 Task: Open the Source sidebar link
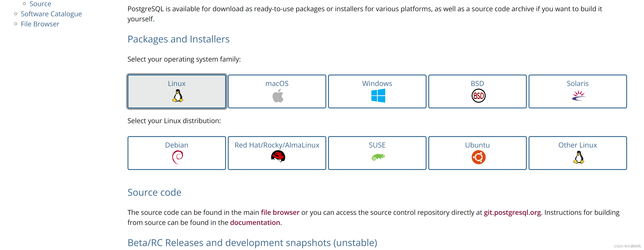40,4
